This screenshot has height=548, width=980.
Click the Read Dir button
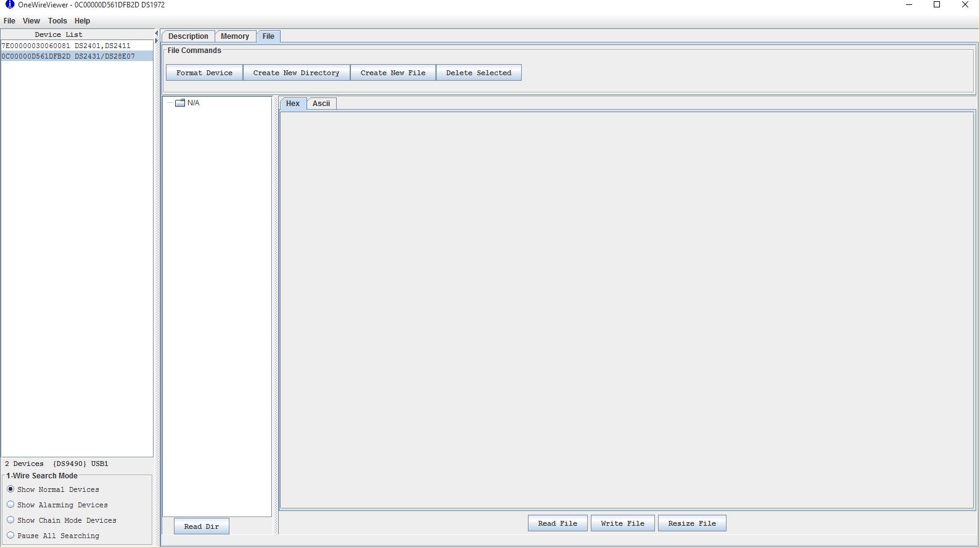coord(202,526)
